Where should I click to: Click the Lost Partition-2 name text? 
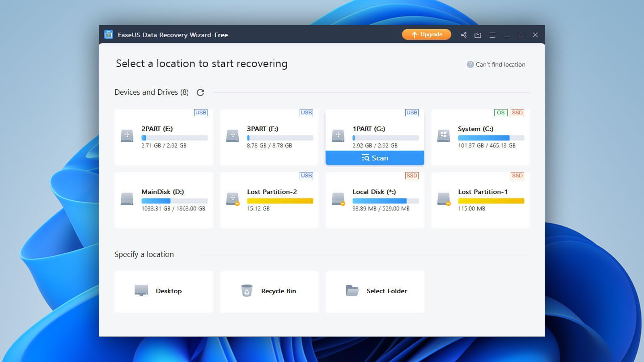[272, 192]
